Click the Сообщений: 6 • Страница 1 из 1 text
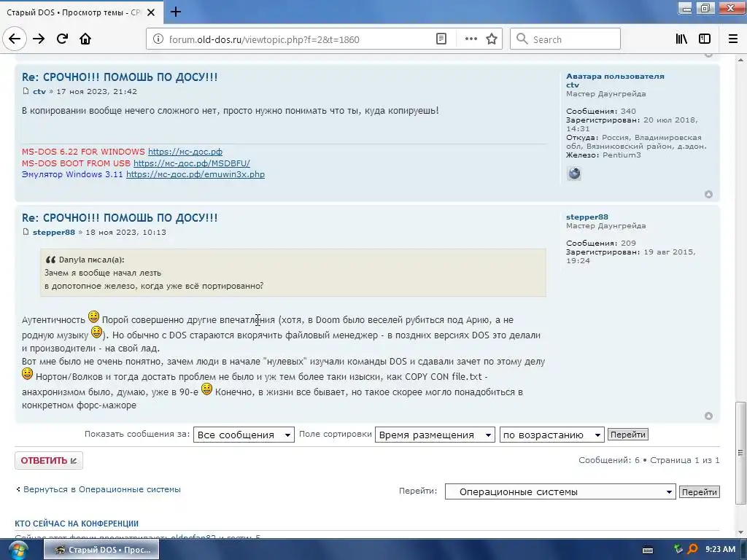Screen dimensions: 747x560 (x=649, y=460)
